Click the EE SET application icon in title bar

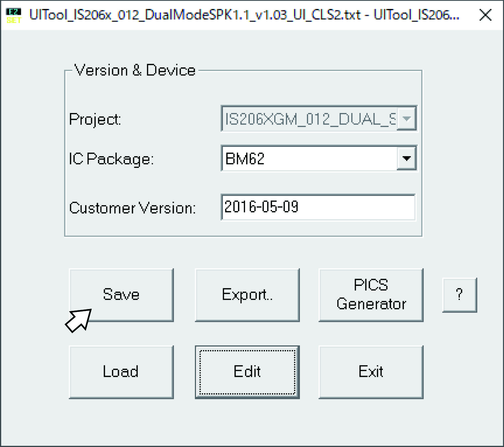(14, 15)
